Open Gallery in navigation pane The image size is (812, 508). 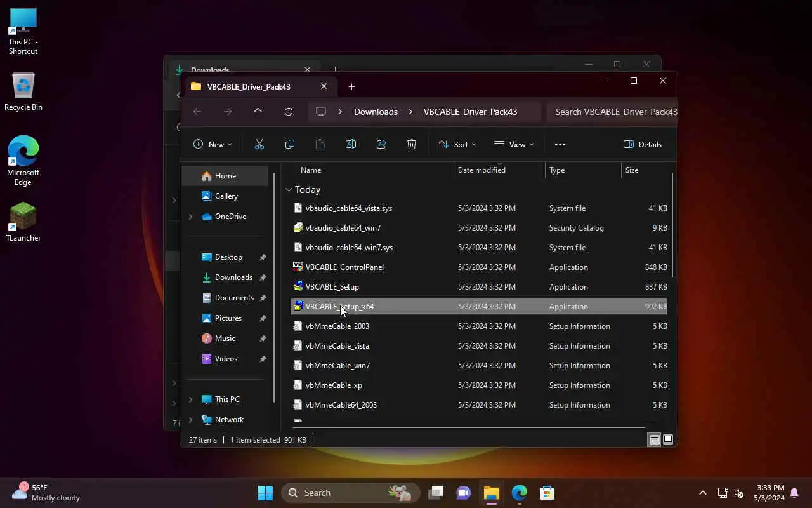pyautogui.click(x=225, y=196)
